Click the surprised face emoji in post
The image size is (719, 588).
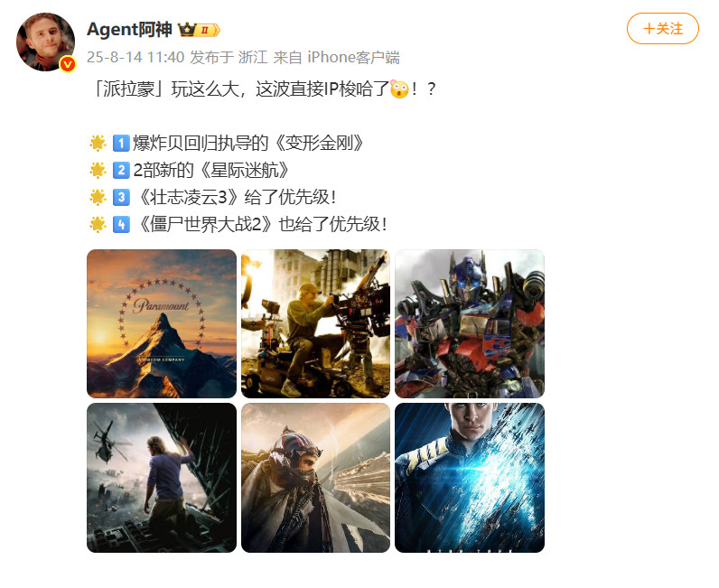click(x=399, y=89)
